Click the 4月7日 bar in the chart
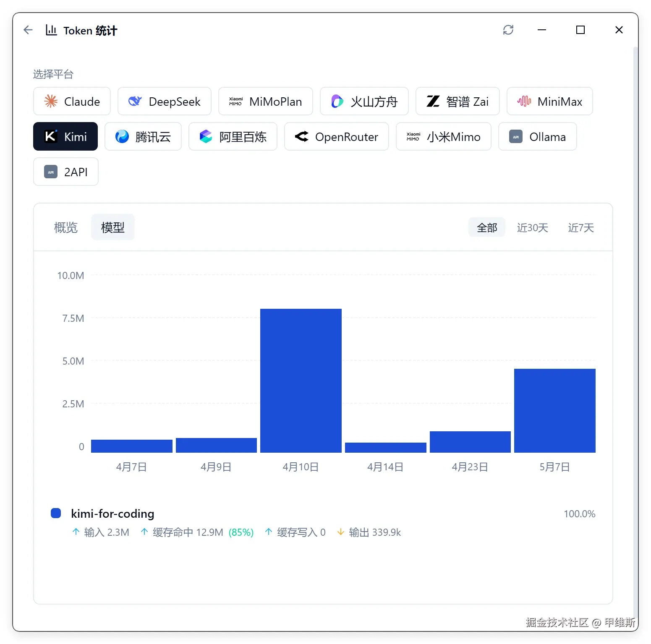Viewport: 651px width, 644px height. [x=132, y=446]
